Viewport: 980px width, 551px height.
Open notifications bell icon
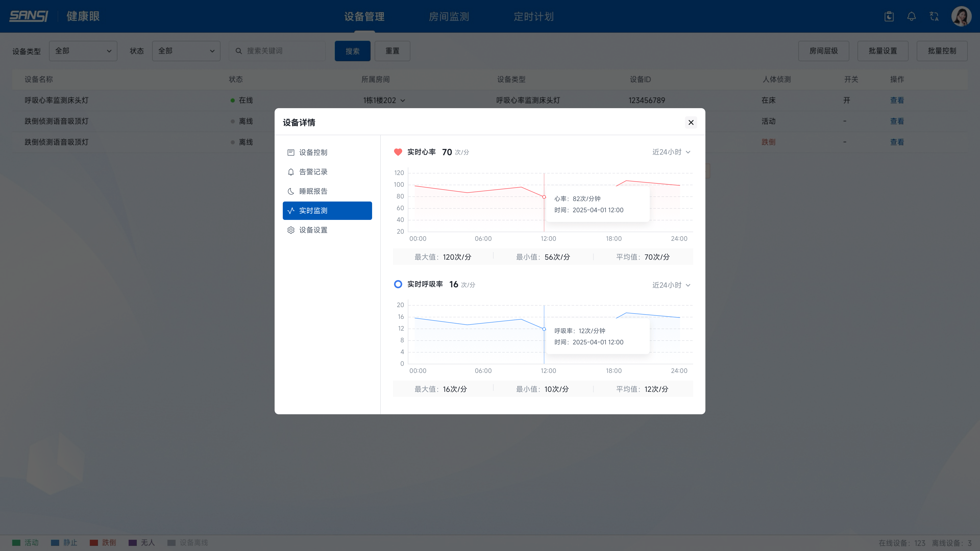[x=912, y=16]
